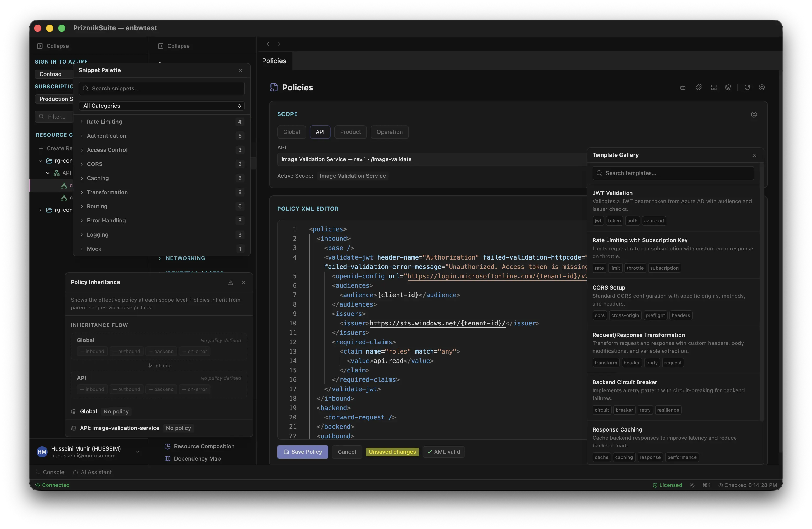812x529 pixels.
Task: Click the @ icon in the Scope card
Action: coord(754,114)
